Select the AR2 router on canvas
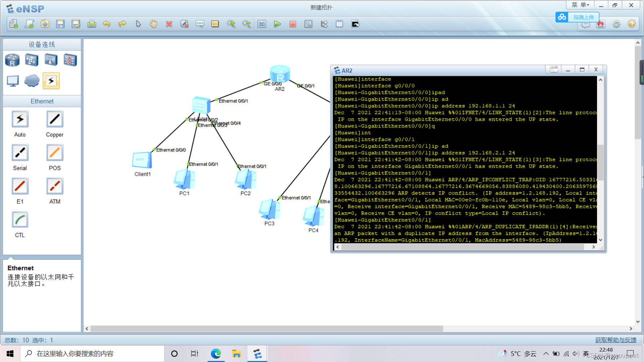Viewport: 644px width, 362px height. pyautogui.click(x=280, y=74)
